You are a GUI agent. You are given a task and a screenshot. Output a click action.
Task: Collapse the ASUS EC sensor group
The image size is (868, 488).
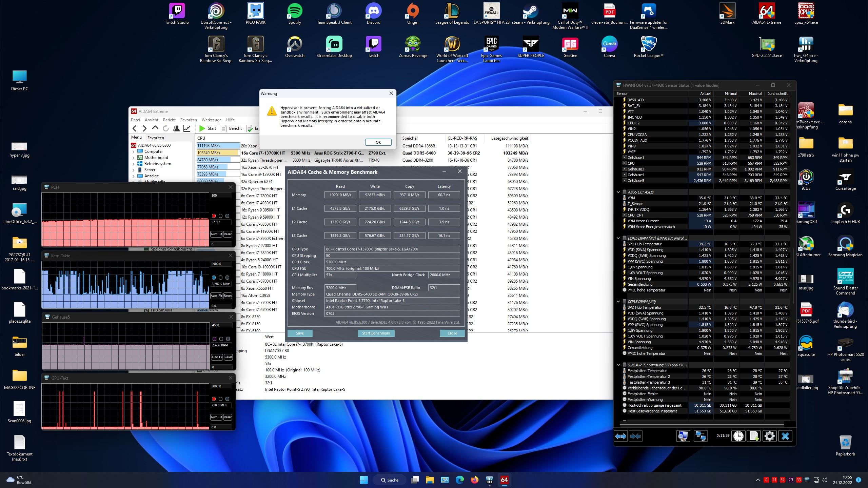[x=618, y=192]
